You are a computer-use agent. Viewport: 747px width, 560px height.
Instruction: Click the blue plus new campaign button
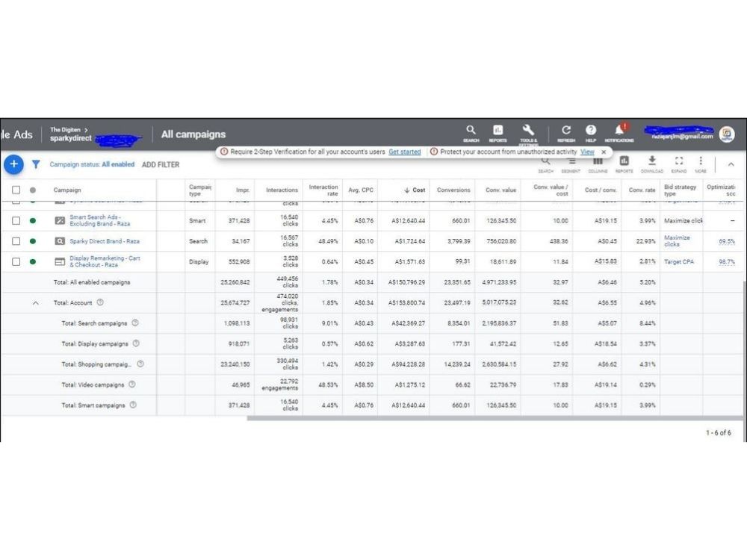pyautogui.click(x=13, y=164)
